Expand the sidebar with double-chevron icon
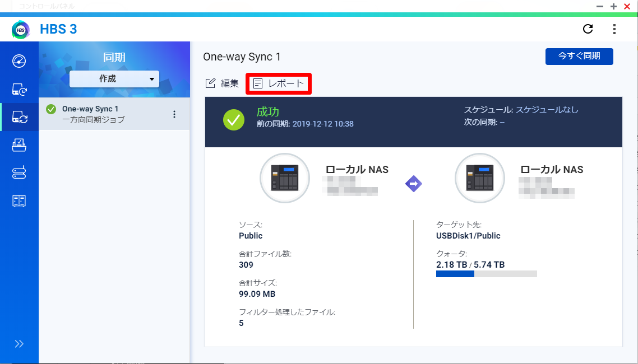 pos(19,344)
